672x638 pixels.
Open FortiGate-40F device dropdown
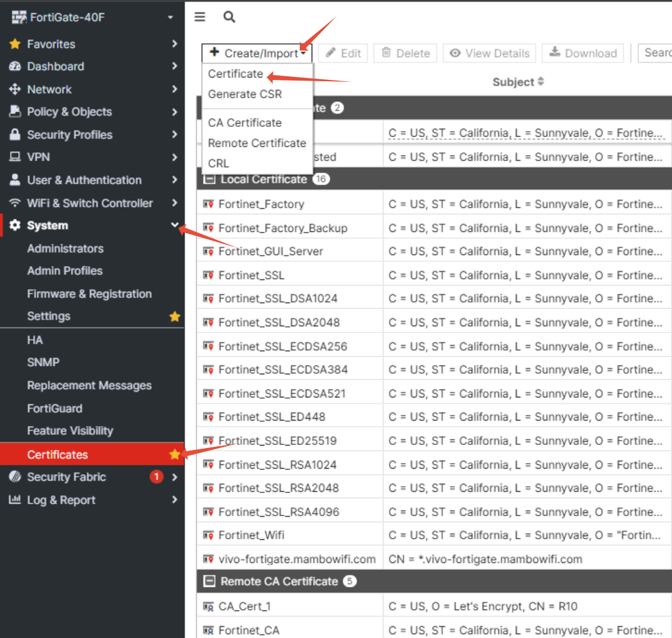tap(170, 17)
